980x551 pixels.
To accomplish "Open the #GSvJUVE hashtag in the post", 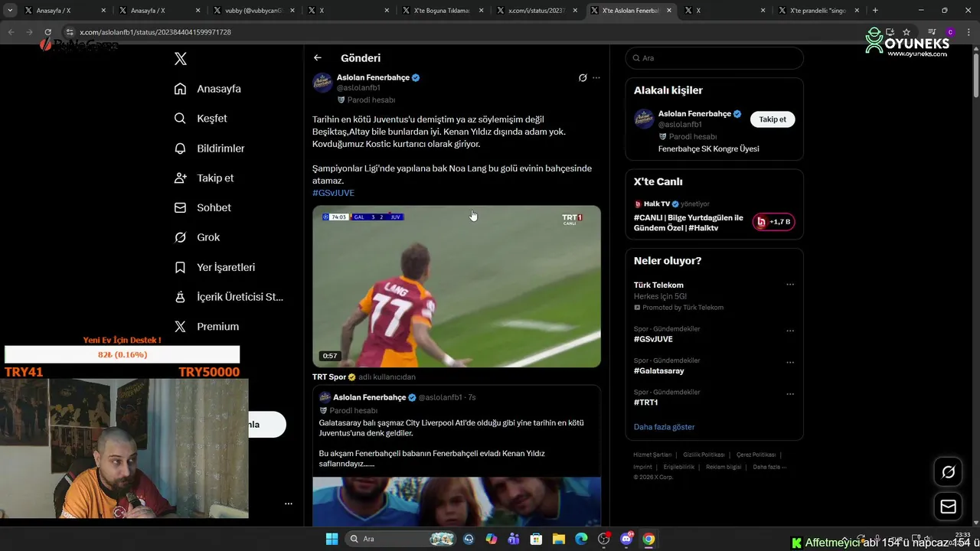I will (333, 193).
